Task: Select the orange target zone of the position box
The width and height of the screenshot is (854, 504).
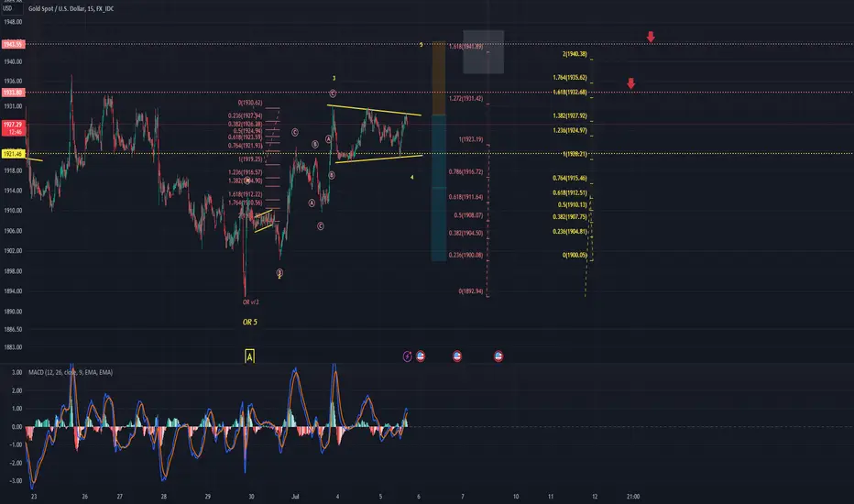Action: (438, 78)
